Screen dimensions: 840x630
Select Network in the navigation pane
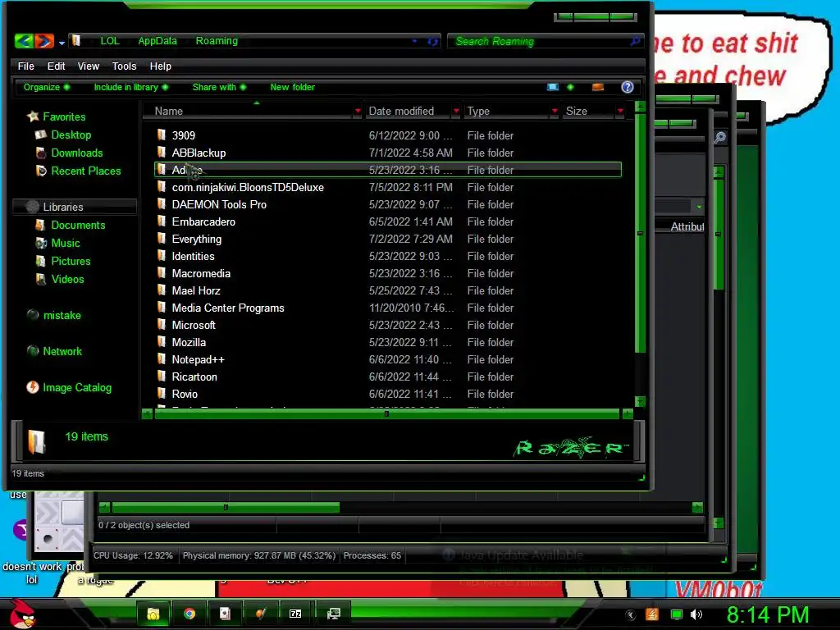[x=62, y=351]
